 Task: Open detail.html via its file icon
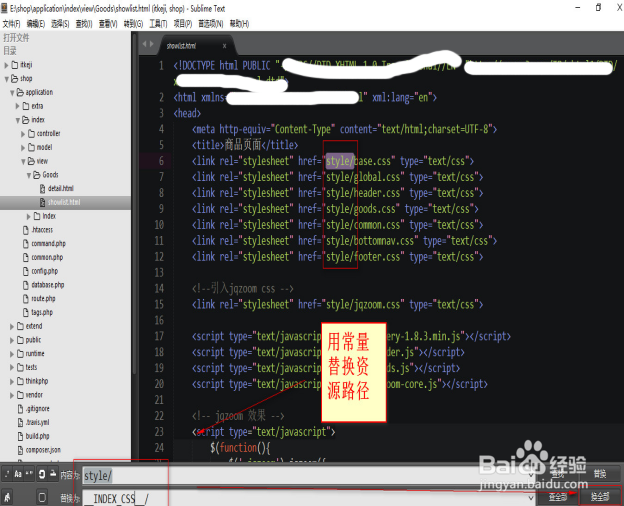[x=43, y=189]
